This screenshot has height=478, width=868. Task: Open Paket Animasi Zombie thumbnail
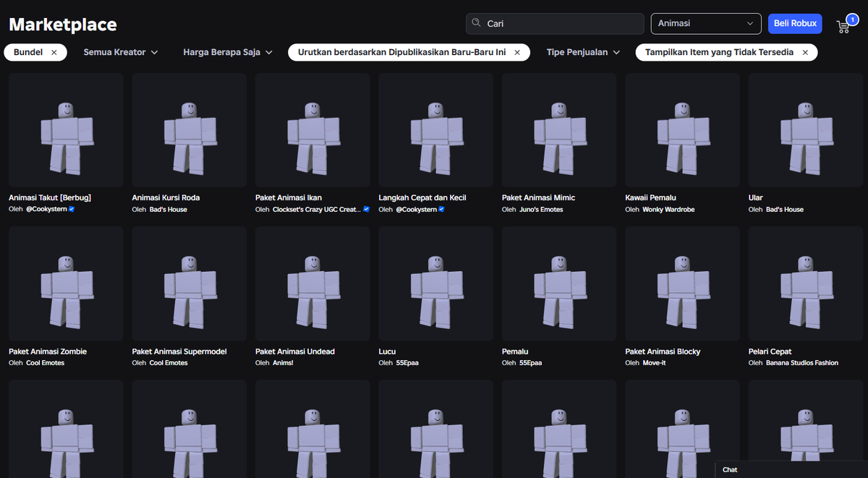[x=66, y=284]
